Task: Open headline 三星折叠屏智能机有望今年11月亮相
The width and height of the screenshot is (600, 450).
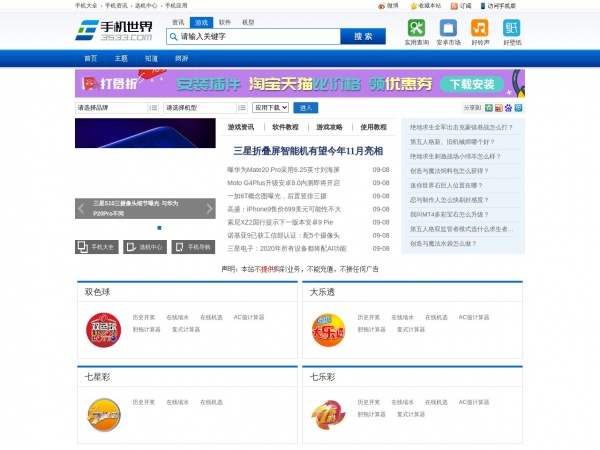Action: 308,151
